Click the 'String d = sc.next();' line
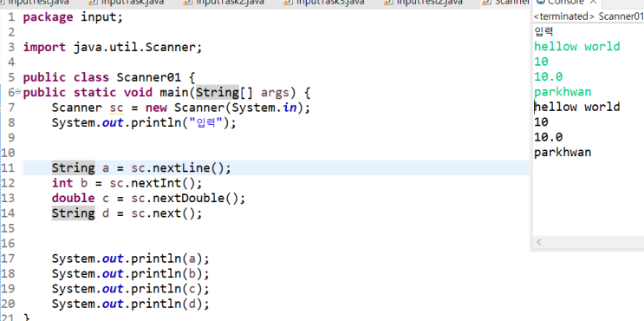 point(127,213)
